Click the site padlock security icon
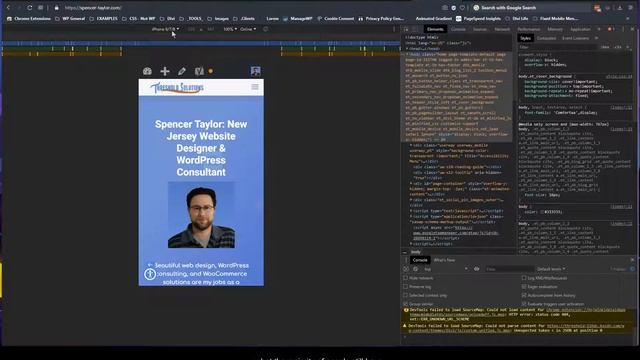Screen dimensions: 640x360 click(56, 8)
